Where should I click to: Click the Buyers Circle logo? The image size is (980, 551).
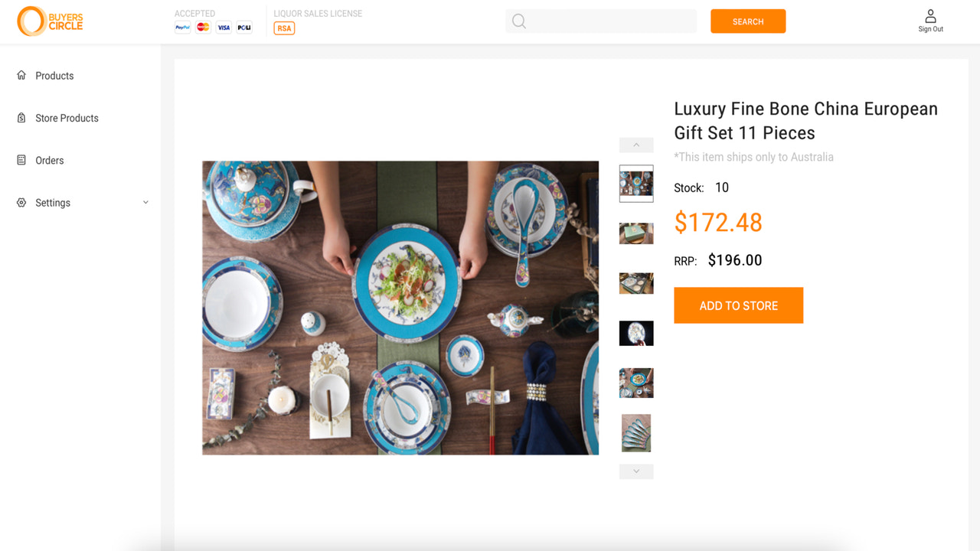[x=50, y=21]
